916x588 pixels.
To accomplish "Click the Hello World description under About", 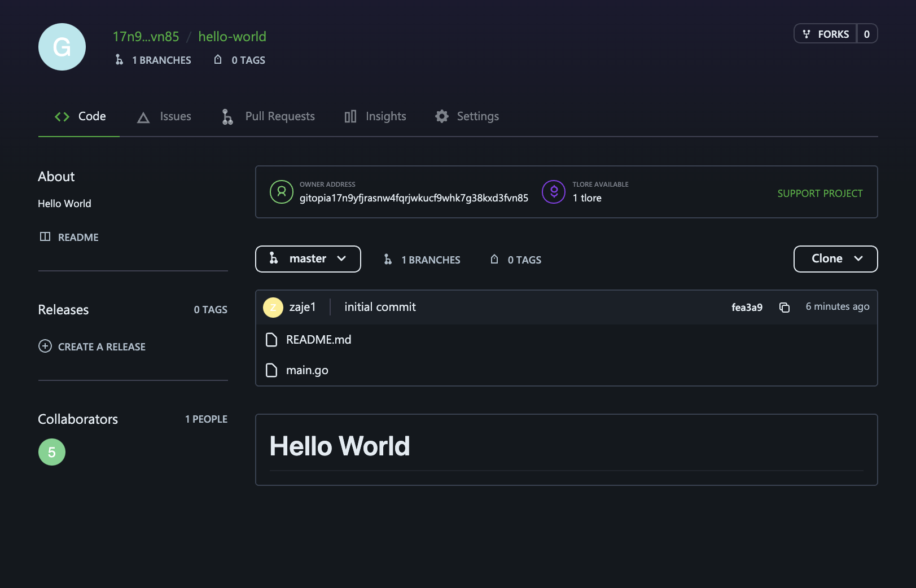I will coord(64,204).
